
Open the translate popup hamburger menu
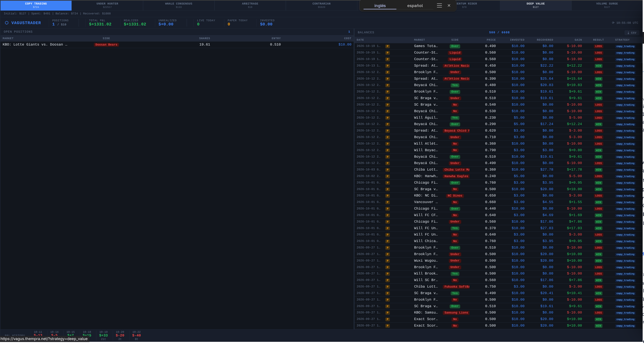pos(439,6)
